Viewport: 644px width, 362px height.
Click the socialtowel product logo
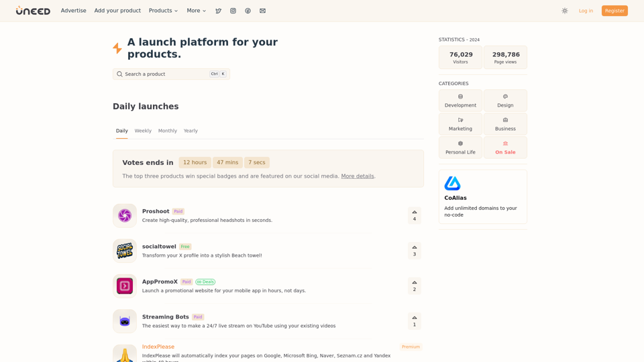(x=125, y=251)
